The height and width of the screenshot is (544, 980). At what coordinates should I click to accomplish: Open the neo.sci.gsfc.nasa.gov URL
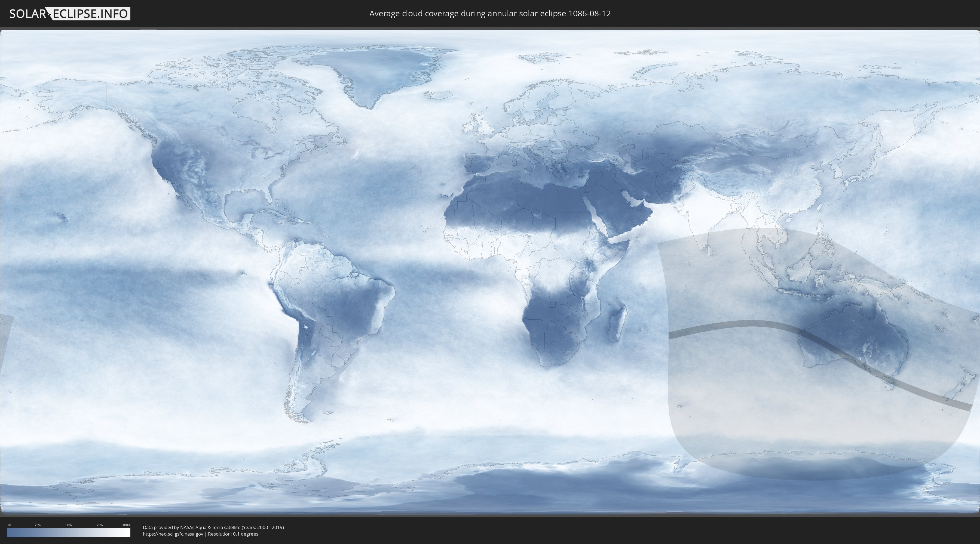[x=173, y=534]
